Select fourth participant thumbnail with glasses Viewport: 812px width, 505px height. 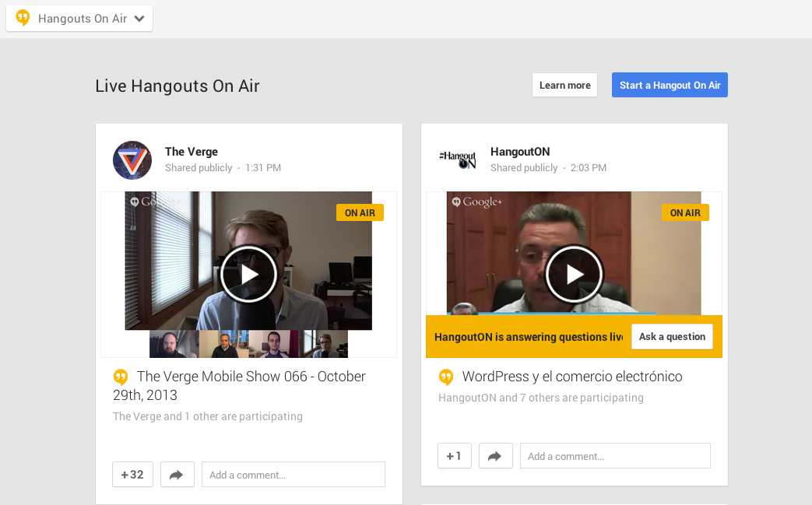coord(323,344)
